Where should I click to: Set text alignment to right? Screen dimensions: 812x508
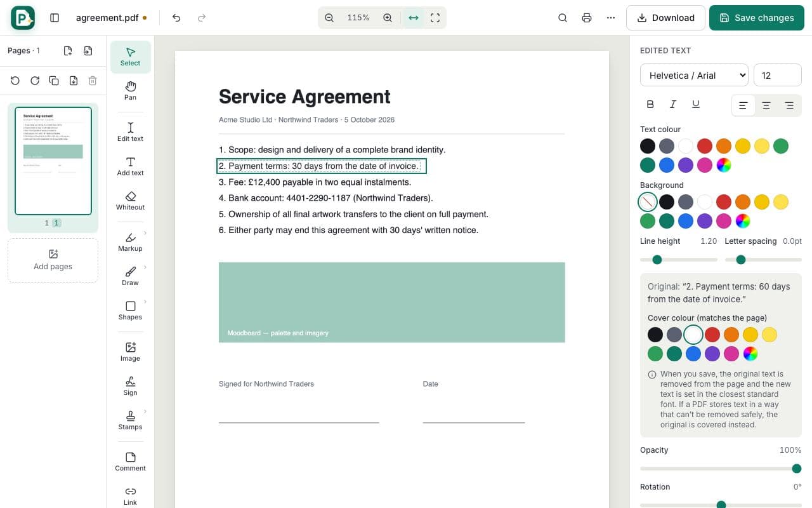click(x=789, y=105)
